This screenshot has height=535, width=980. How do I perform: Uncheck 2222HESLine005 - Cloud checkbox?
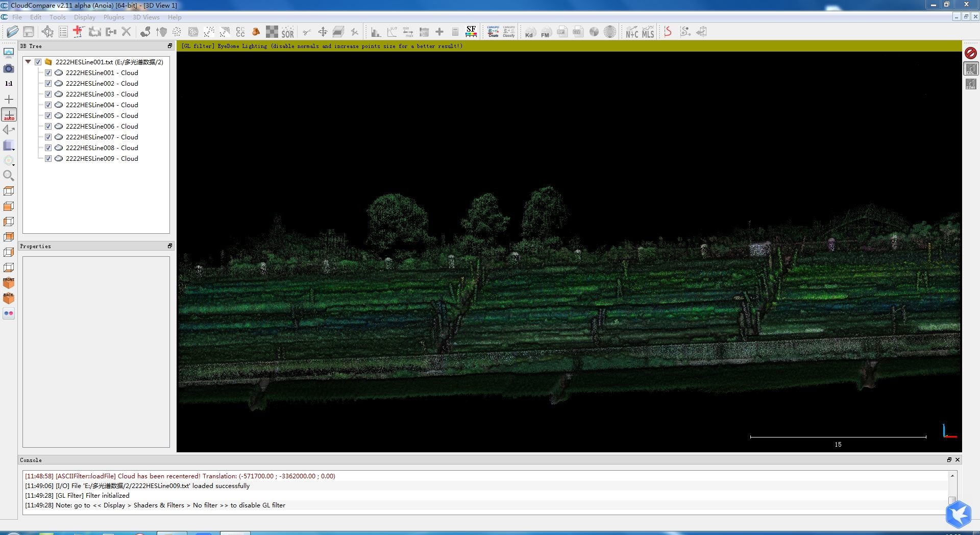coord(48,115)
